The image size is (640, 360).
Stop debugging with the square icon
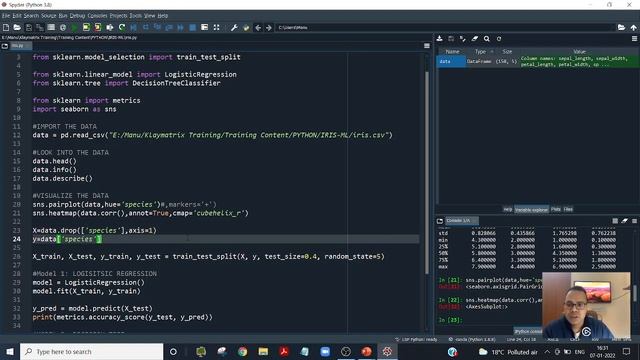(193, 27)
